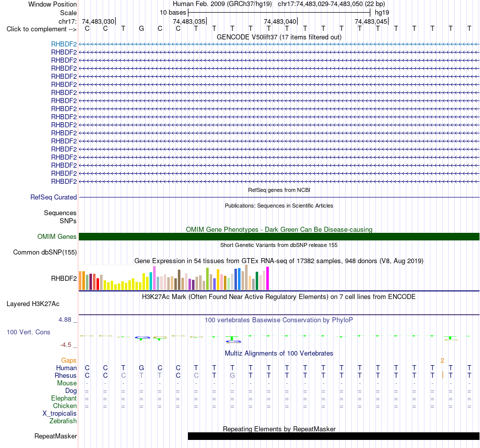Click the Rhesus alignment row label
The width and height of the screenshot is (480, 448).
(66, 375)
